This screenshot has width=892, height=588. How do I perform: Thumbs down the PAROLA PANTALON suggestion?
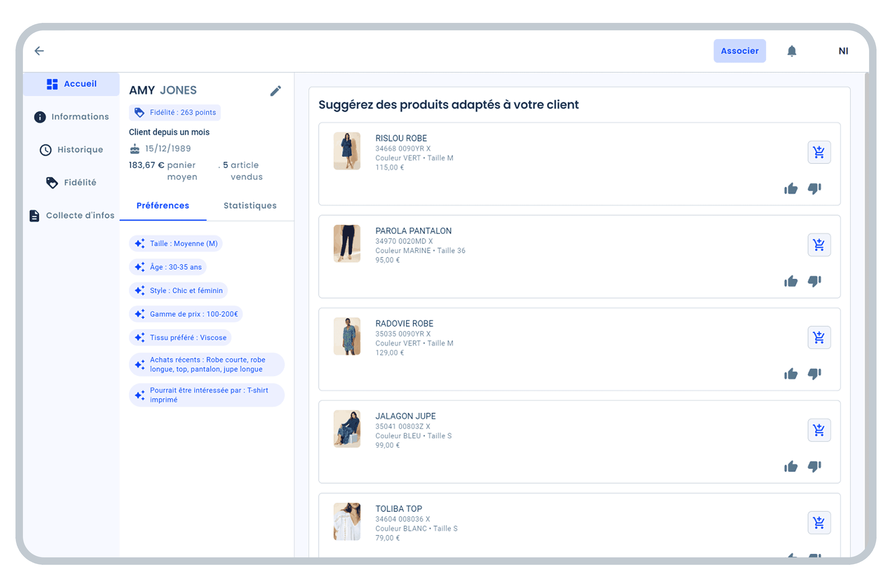[x=814, y=281]
